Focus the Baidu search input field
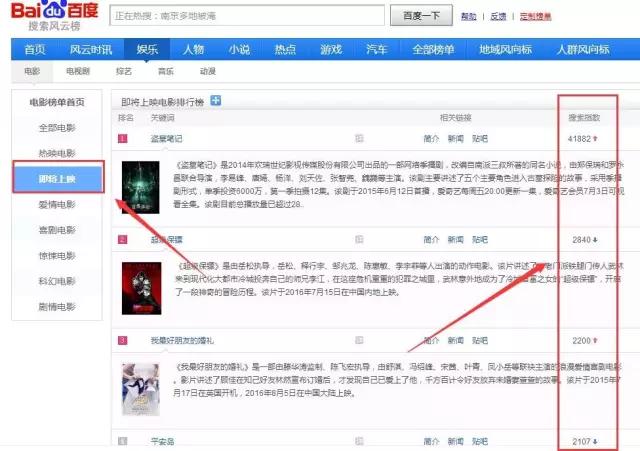640x451 pixels. tap(247, 16)
